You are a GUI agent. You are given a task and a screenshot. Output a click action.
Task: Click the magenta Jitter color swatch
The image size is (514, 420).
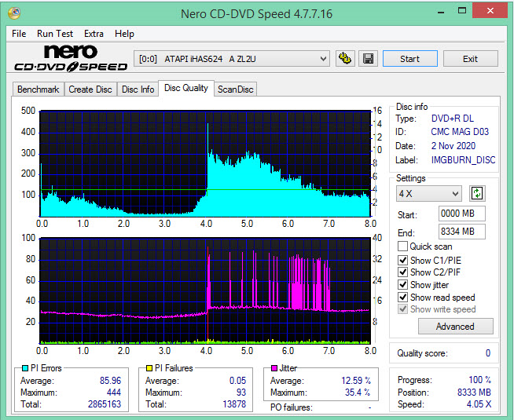coord(274,368)
